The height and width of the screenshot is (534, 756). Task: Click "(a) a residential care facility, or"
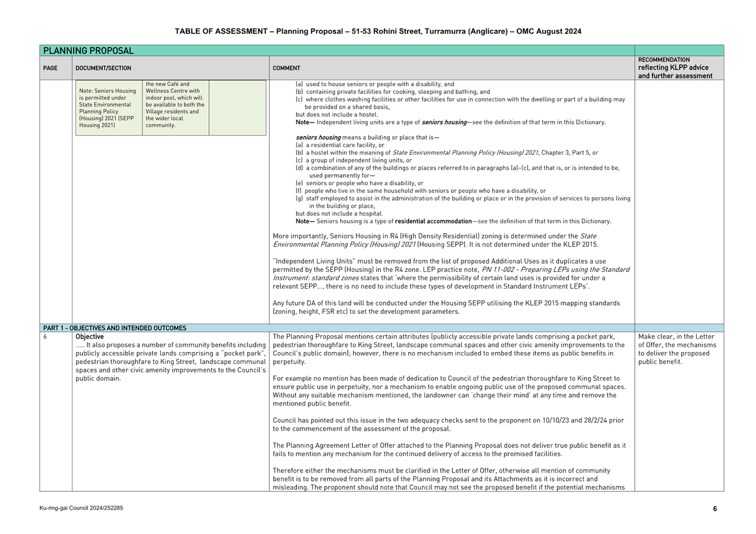(x=340, y=145)
